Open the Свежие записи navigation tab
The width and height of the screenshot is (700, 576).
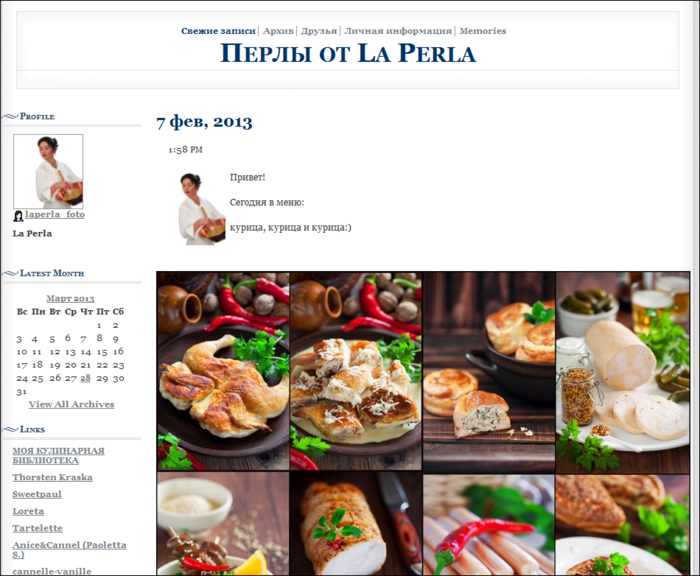[218, 31]
